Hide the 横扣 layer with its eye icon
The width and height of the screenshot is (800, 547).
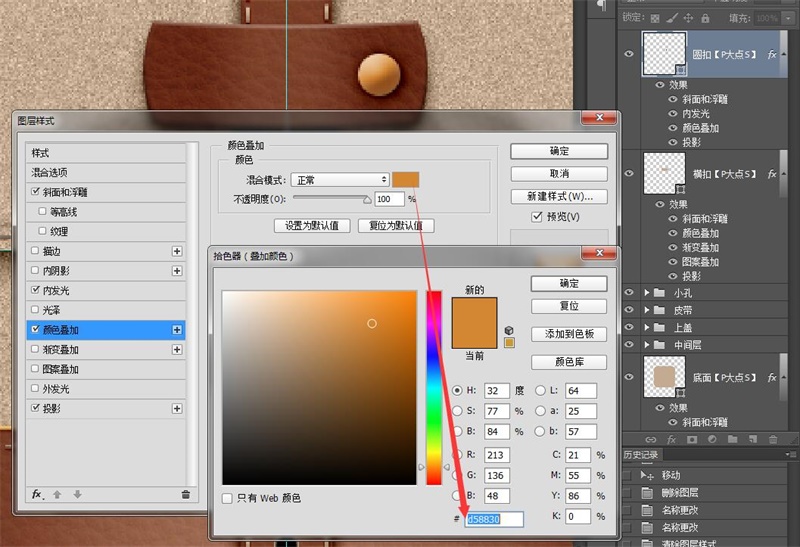pyautogui.click(x=629, y=173)
